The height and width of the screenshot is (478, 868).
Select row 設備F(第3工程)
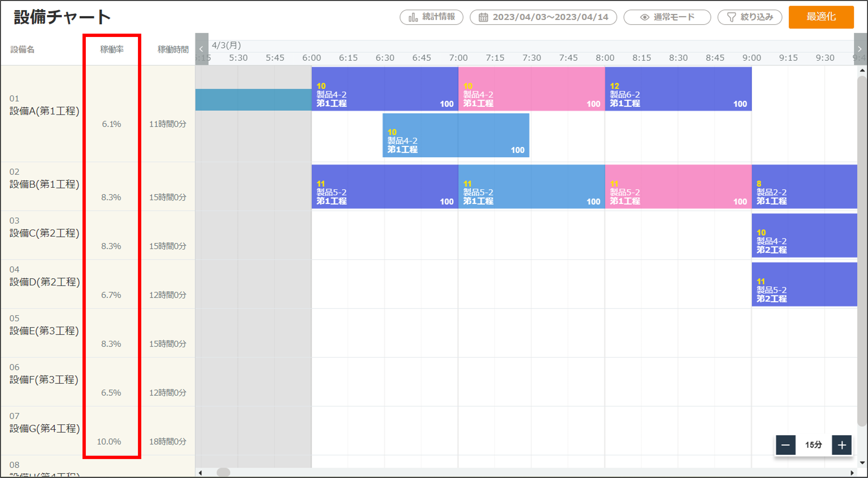tap(44, 379)
